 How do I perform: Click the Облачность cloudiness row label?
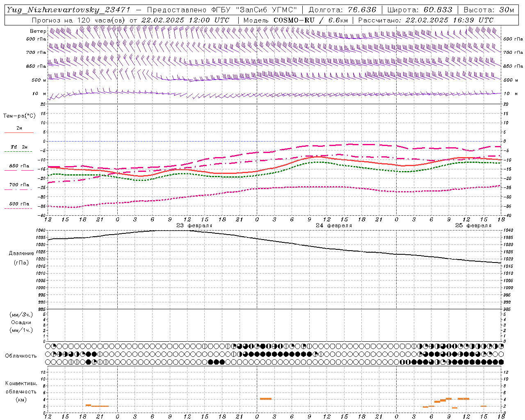(x=21, y=356)
